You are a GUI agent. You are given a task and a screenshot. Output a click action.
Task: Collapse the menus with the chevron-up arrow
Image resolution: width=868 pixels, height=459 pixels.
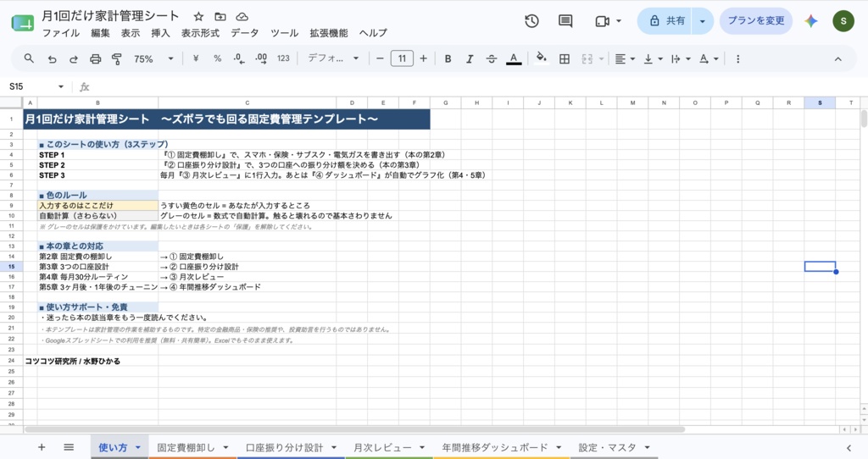click(838, 59)
